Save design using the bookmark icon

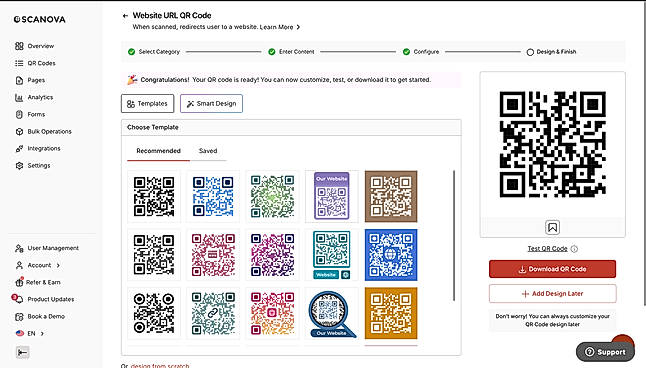click(552, 227)
